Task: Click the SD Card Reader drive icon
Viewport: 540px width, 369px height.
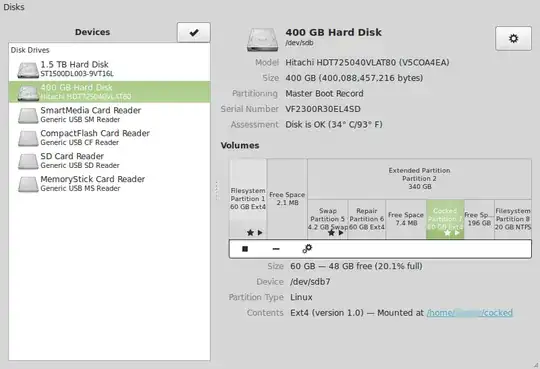Action: (x=28, y=162)
